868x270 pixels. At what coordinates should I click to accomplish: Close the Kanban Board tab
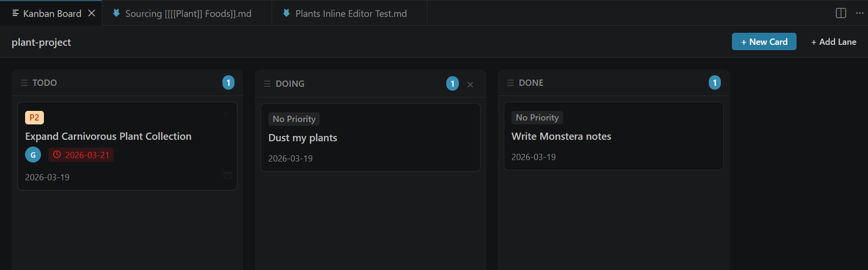click(x=92, y=13)
